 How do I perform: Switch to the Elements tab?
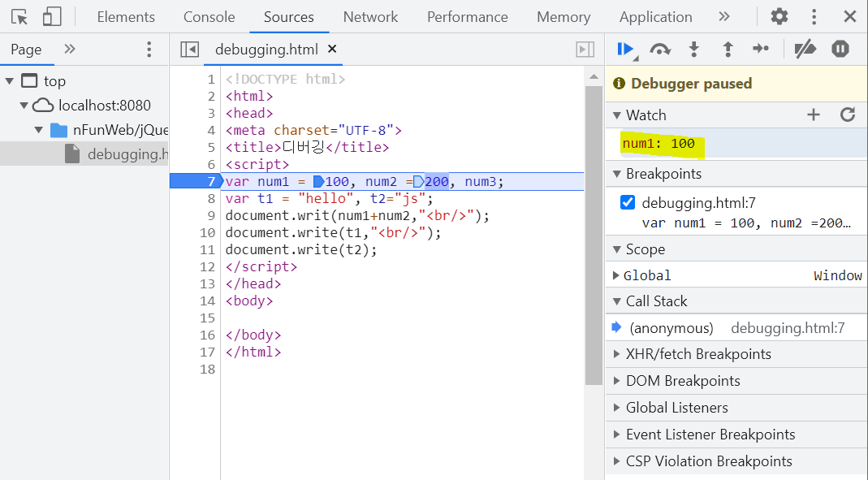pyautogui.click(x=126, y=17)
